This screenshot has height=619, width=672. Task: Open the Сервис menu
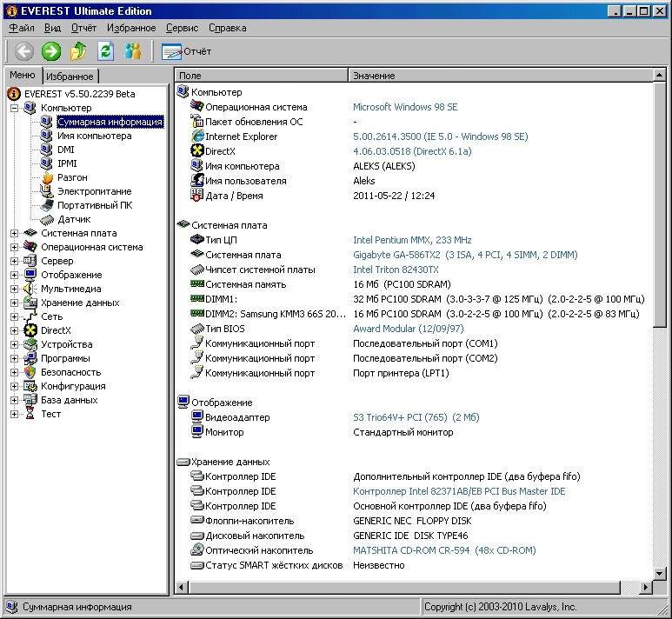(x=183, y=28)
